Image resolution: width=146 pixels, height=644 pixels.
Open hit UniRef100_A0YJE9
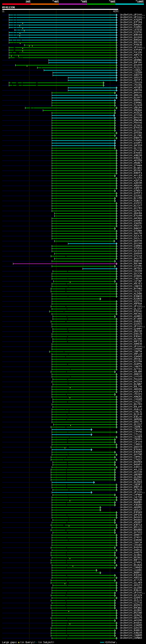pyautogui.click(x=131, y=176)
